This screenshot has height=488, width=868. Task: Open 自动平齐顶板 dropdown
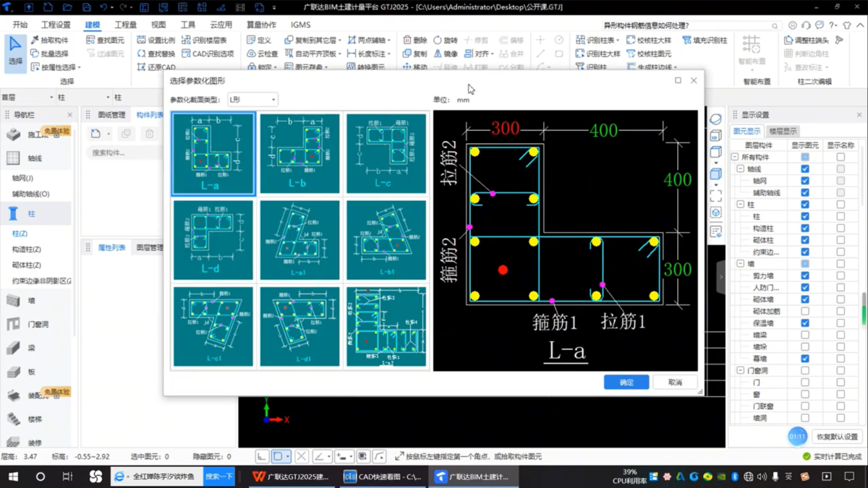click(x=312, y=53)
